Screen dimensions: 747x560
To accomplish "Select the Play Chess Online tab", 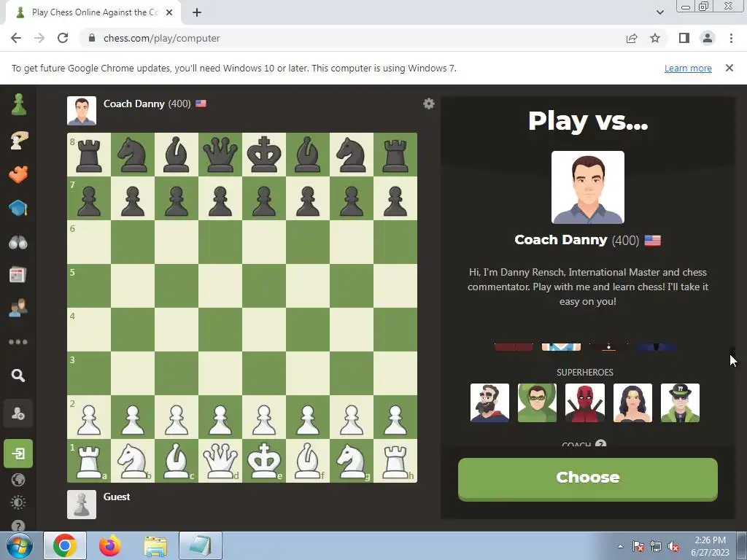I will click(93, 12).
